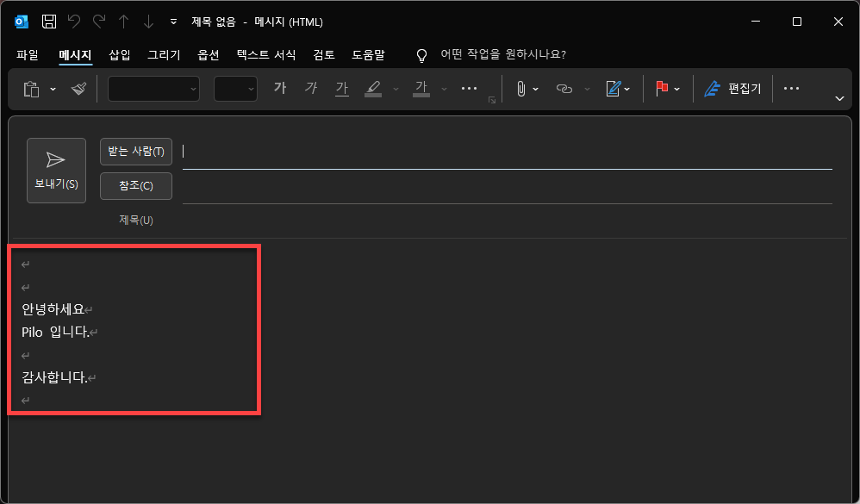Click the red follow-up flag icon
The height and width of the screenshot is (504, 860).
pyautogui.click(x=662, y=89)
